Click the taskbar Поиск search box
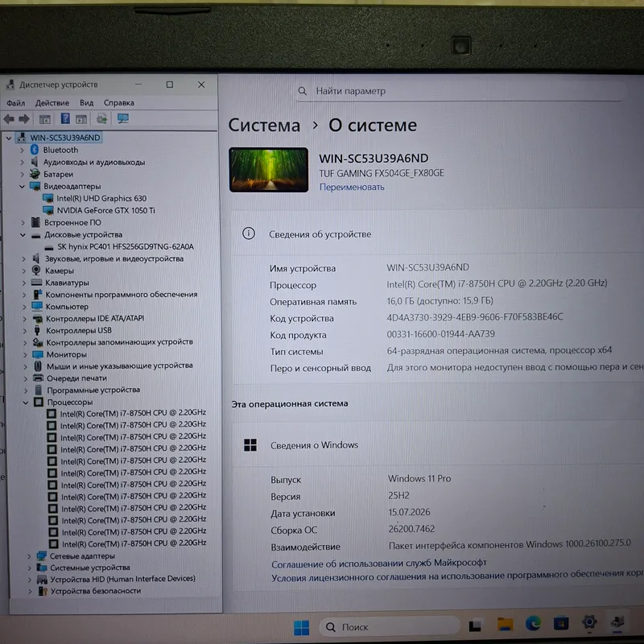644x644 pixels. (x=390, y=627)
